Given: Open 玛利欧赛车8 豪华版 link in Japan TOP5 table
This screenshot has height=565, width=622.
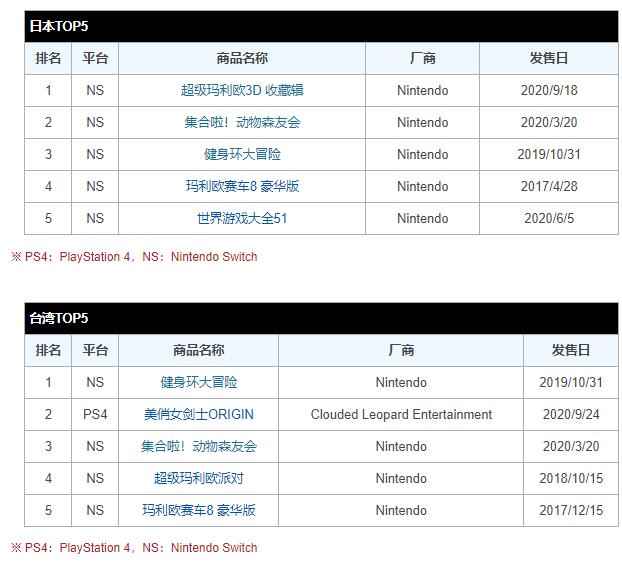Looking at the screenshot, I should [x=242, y=186].
